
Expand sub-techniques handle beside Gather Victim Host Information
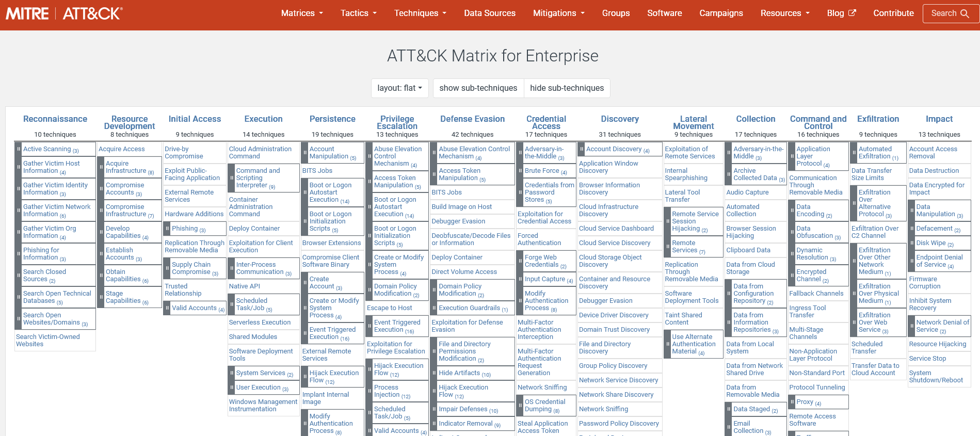point(18,167)
